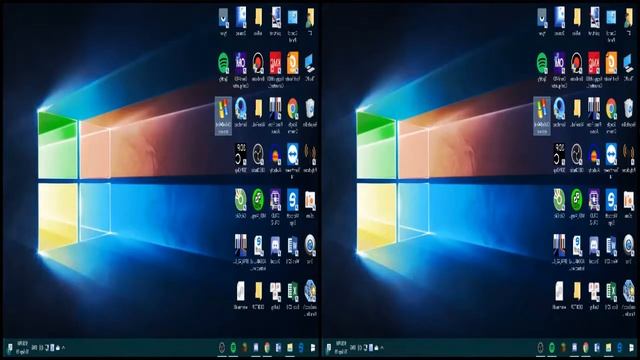Open the notification center icon, right copy's taskbar
This screenshot has height=360, width=640.
[x=329, y=348]
